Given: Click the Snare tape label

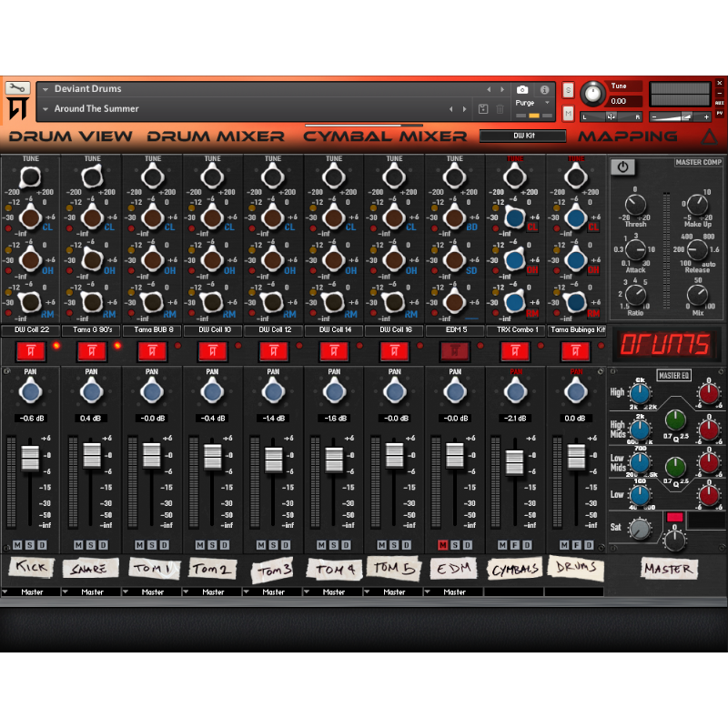Looking at the screenshot, I should pyautogui.click(x=89, y=569).
